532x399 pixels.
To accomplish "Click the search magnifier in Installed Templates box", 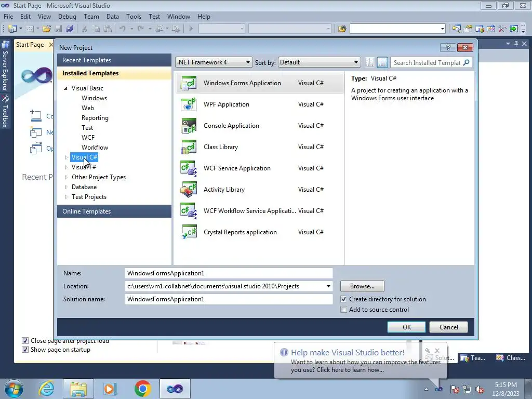I will (467, 62).
